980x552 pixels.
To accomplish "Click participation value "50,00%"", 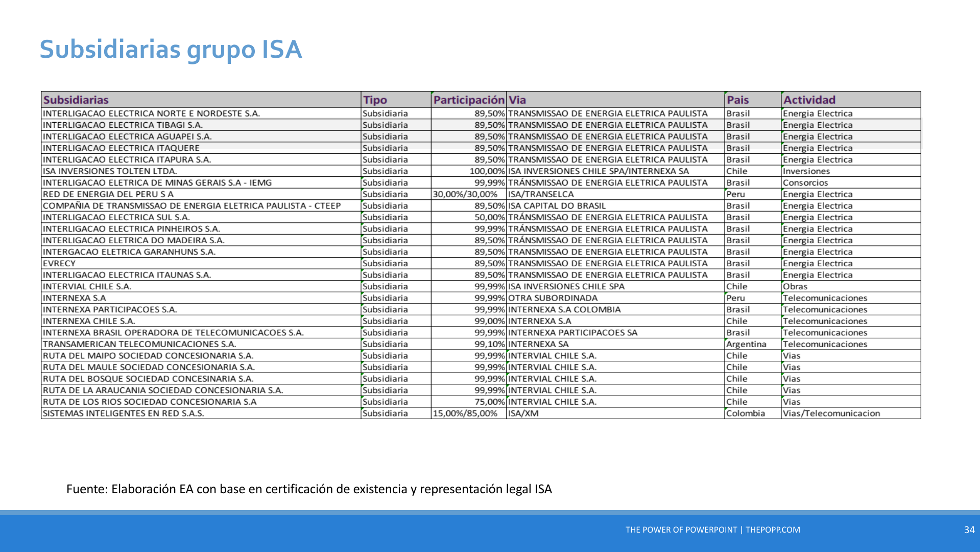I will [469, 217].
